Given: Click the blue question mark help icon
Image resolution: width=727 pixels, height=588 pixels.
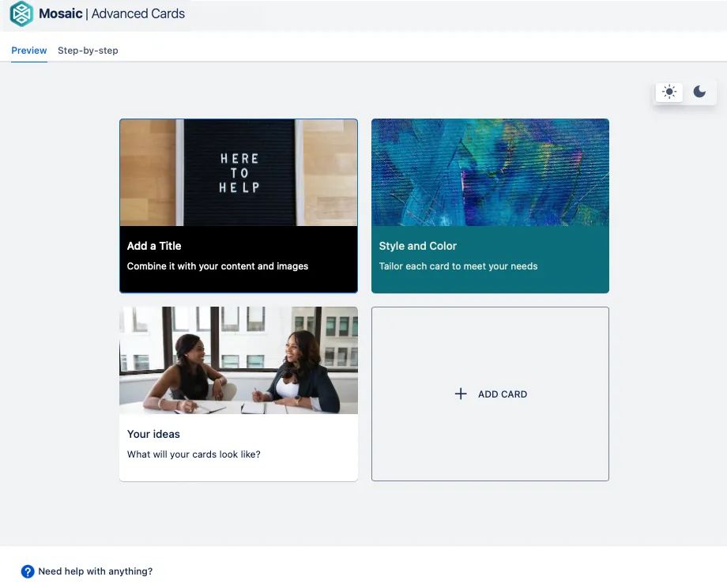Looking at the screenshot, I should pos(28,571).
